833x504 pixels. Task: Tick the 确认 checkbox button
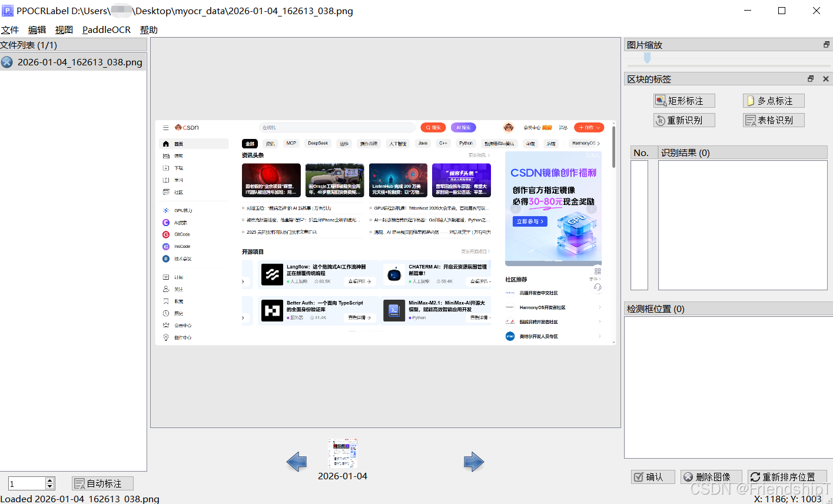click(653, 477)
